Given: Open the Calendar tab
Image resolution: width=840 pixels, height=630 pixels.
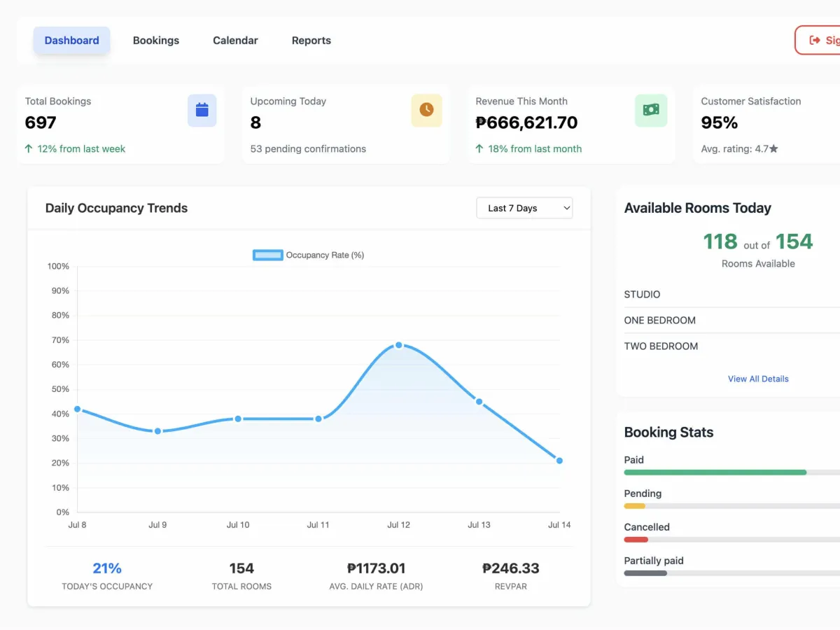Looking at the screenshot, I should tap(235, 41).
